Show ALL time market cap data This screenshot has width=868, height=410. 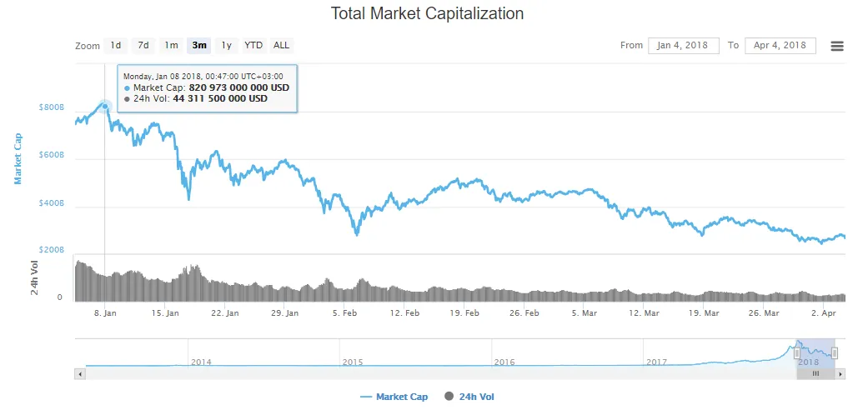point(282,45)
